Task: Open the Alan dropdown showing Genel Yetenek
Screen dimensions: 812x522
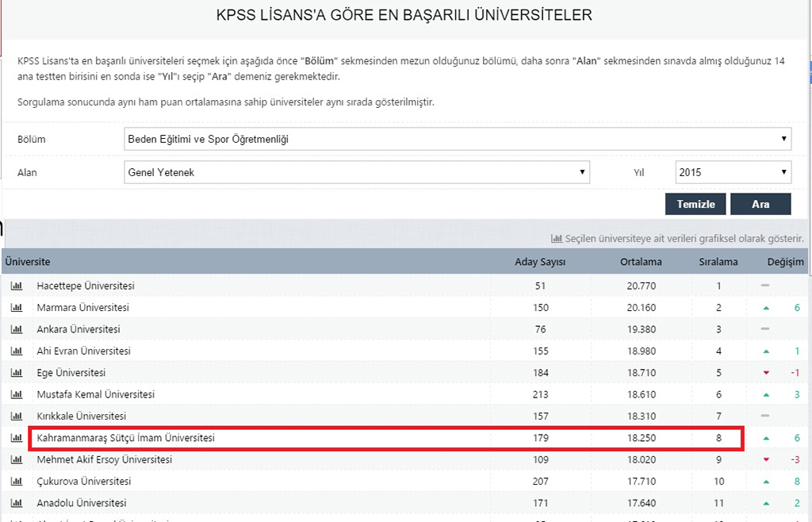Action: pos(357,172)
